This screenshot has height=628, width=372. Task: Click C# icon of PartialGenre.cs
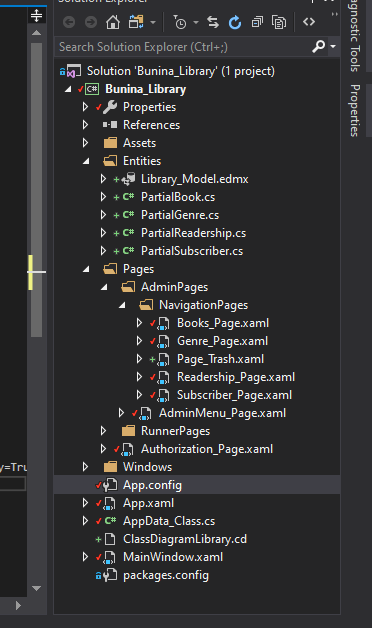point(128,215)
